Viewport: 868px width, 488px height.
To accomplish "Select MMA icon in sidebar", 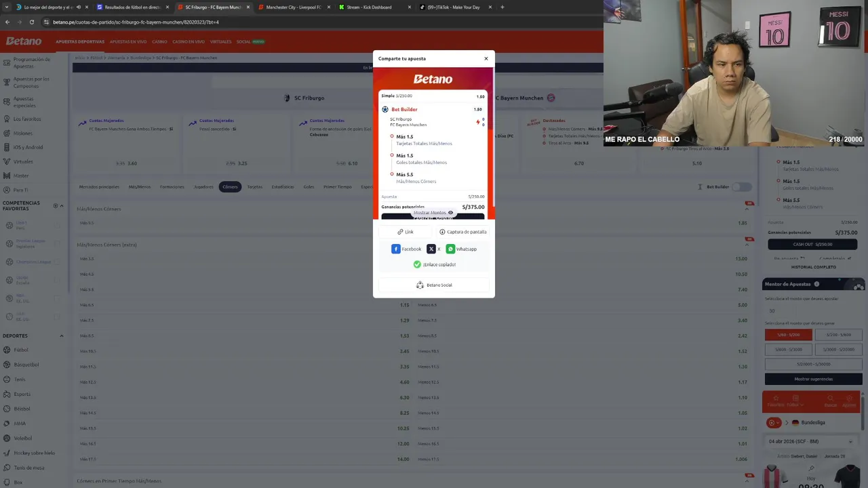I will click(x=7, y=424).
